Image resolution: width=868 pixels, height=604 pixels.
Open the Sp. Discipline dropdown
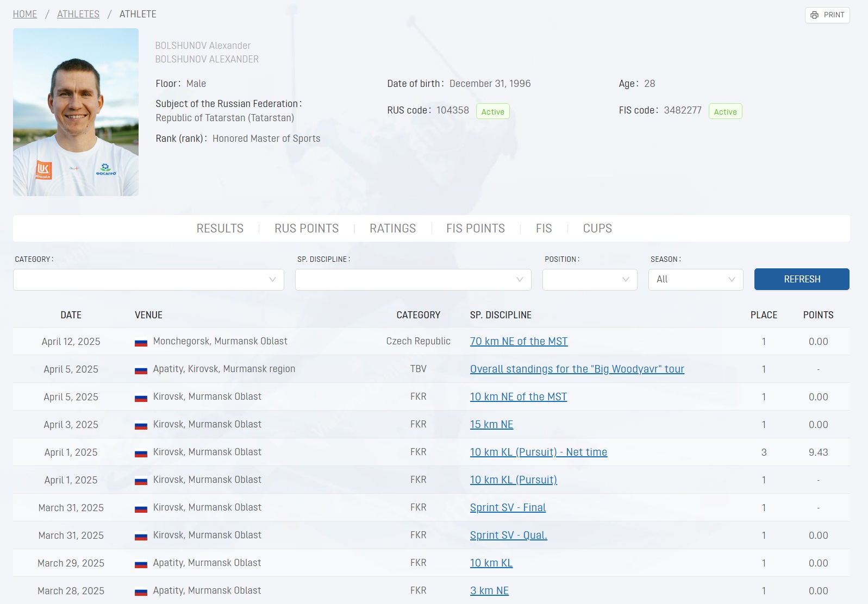click(413, 280)
